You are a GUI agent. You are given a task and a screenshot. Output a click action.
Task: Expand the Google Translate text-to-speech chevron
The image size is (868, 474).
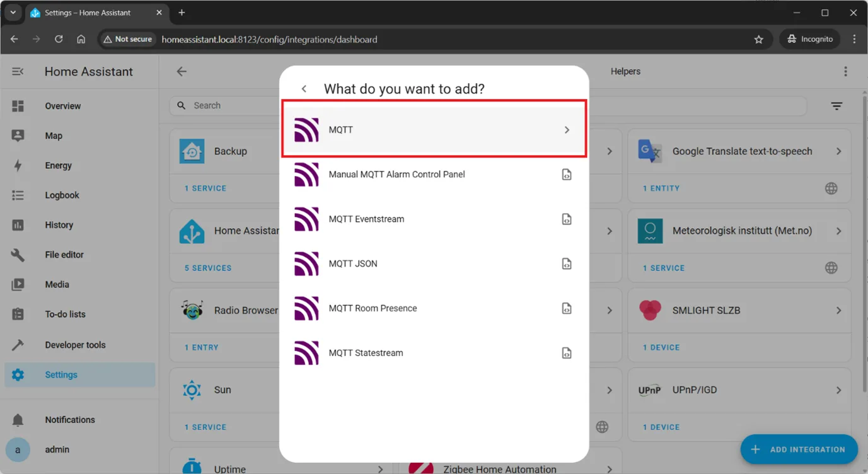(838, 151)
